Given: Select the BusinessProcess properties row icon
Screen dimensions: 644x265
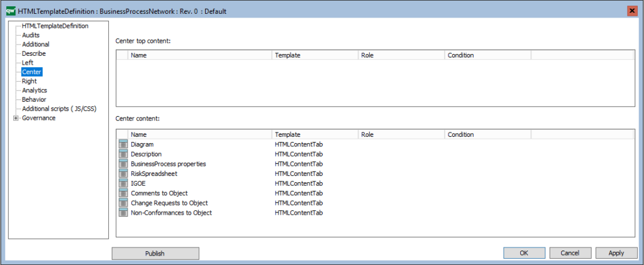Looking at the screenshot, I should pyautogui.click(x=123, y=164).
